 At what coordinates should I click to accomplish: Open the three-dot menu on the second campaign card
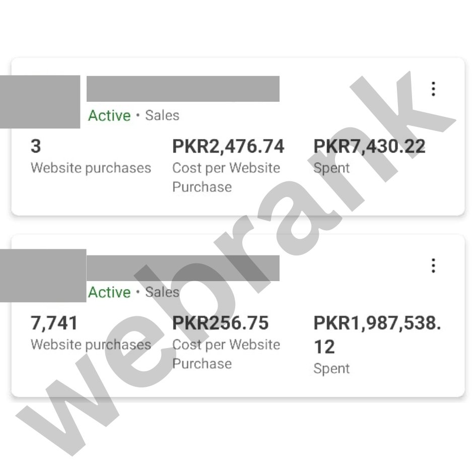433,266
